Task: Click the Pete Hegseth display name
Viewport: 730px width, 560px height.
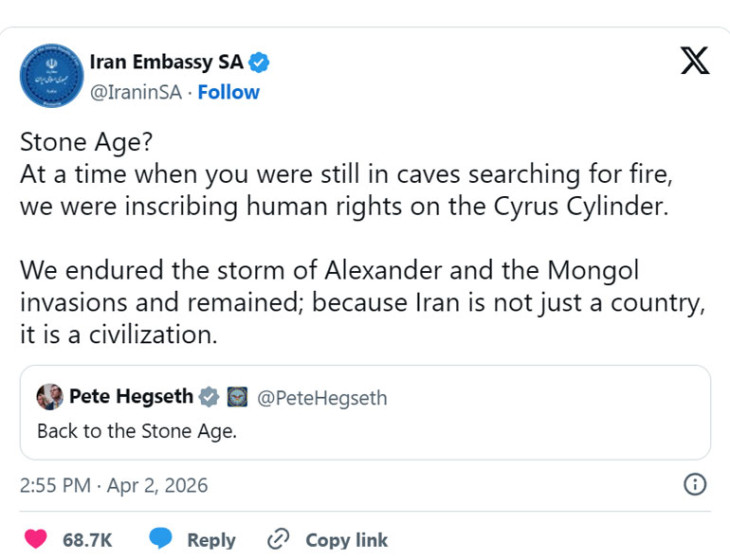Action: pyautogui.click(x=131, y=397)
